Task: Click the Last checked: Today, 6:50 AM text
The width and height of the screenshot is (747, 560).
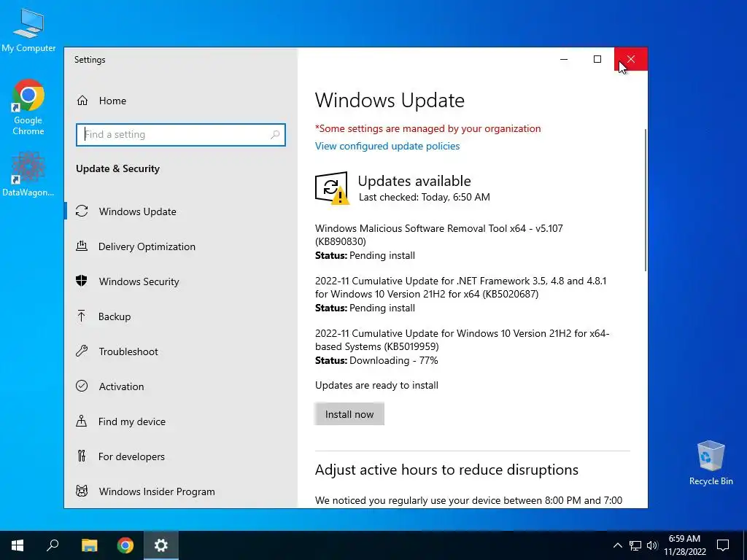Action: click(425, 197)
